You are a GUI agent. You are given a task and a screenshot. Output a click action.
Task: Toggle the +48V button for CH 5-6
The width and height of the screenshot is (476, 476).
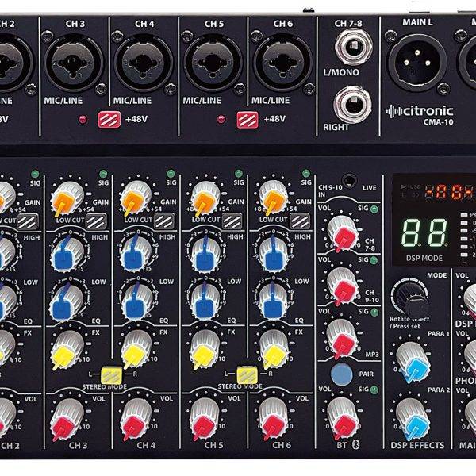tap(248, 120)
